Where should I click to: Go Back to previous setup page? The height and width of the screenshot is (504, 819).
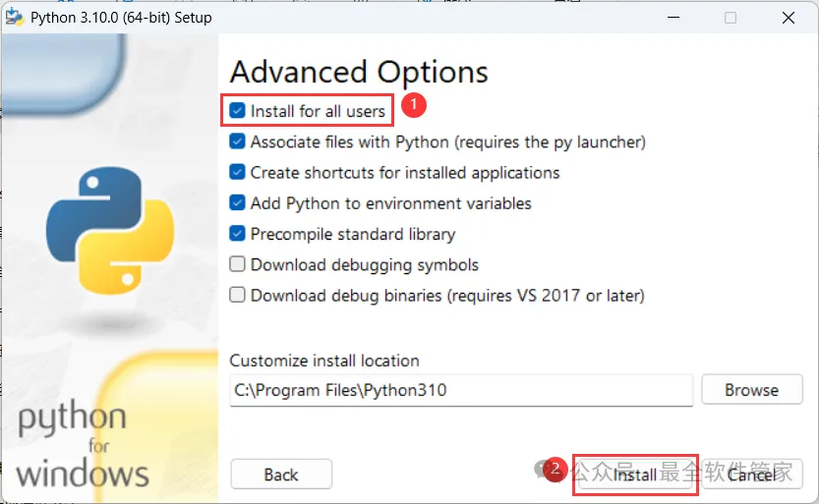281,475
